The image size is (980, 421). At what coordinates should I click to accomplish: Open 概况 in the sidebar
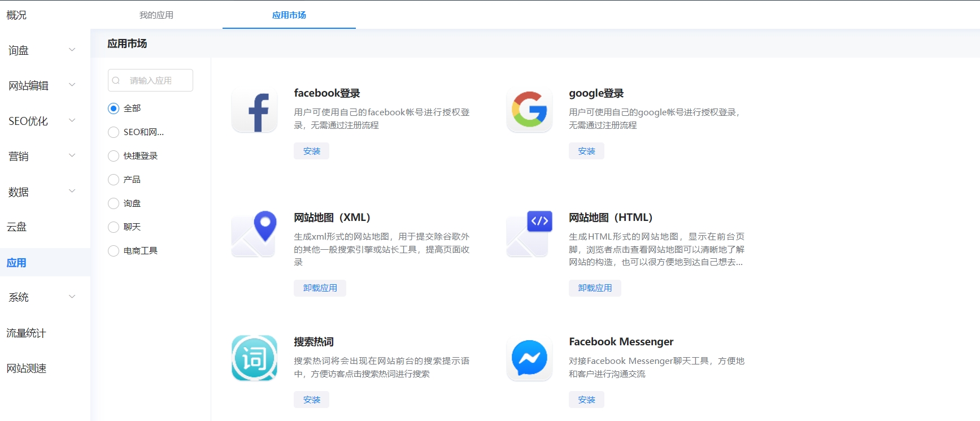tap(16, 15)
